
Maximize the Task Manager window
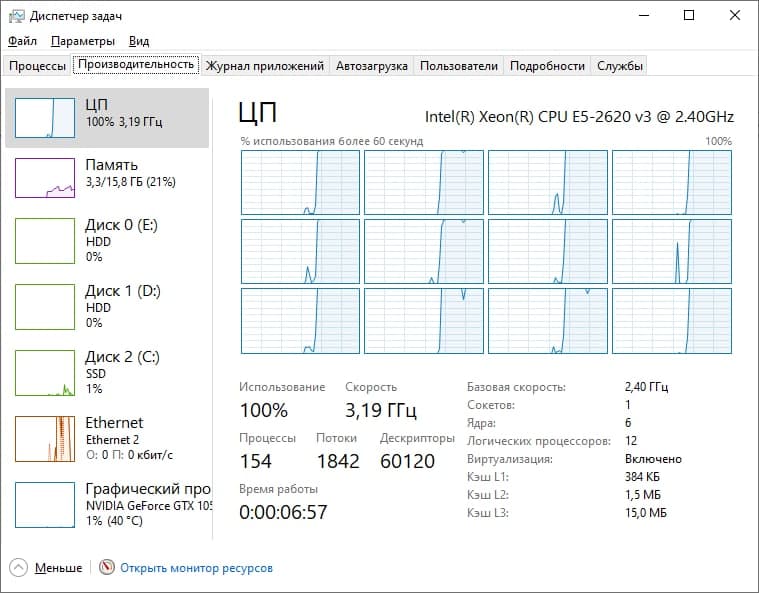click(x=689, y=16)
